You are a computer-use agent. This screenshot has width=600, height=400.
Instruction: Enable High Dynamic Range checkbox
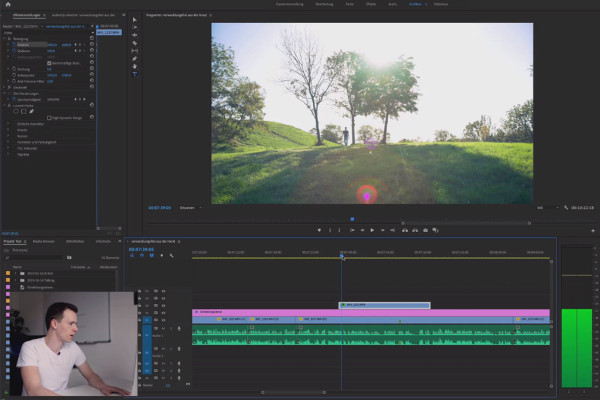(49, 118)
